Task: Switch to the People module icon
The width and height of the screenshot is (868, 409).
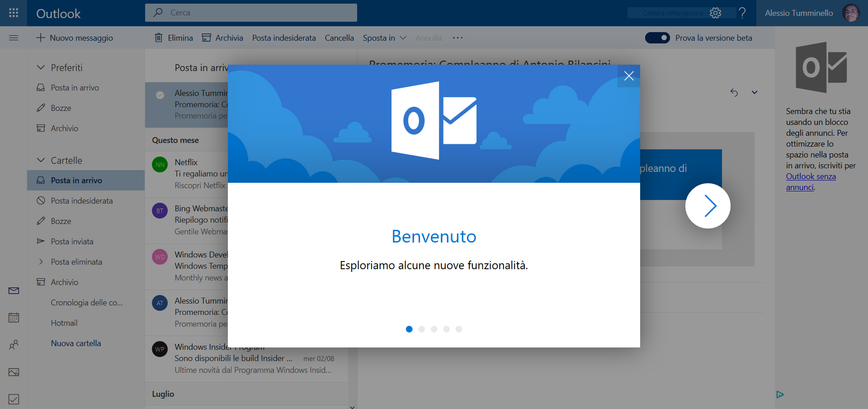Action: (14, 345)
